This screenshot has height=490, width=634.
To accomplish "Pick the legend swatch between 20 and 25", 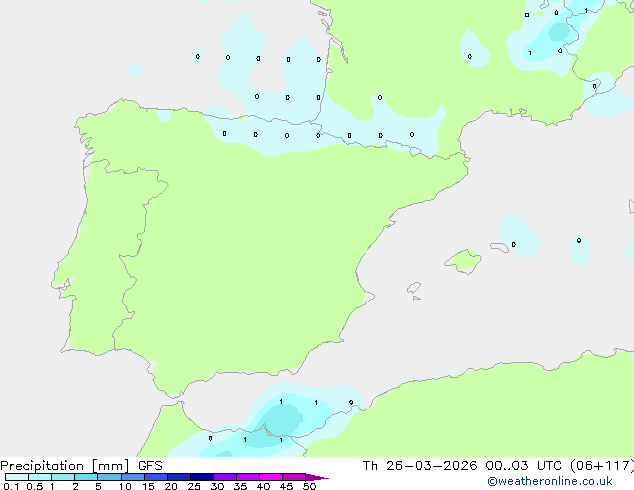I will (179, 477).
